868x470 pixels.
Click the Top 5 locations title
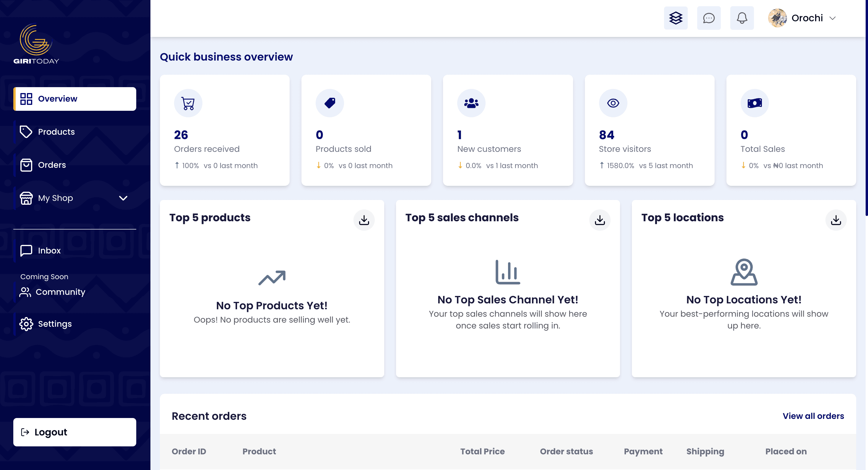682,218
